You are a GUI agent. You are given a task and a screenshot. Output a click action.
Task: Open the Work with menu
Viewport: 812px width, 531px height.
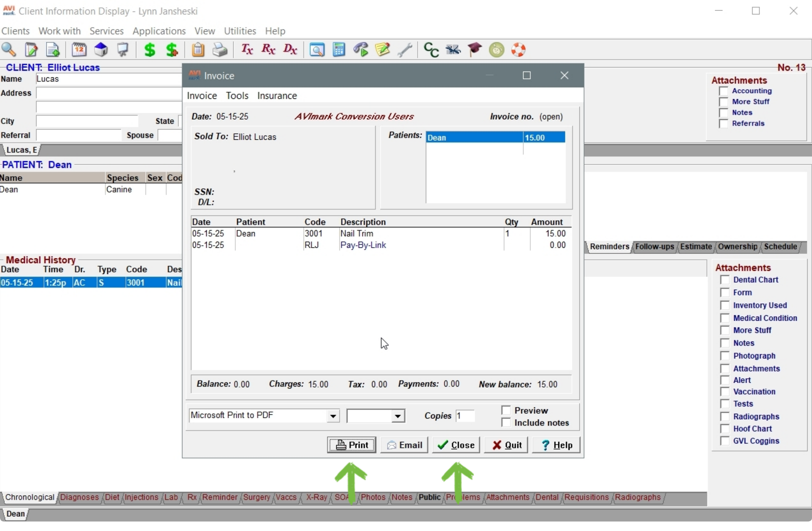click(x=60, y=31)
